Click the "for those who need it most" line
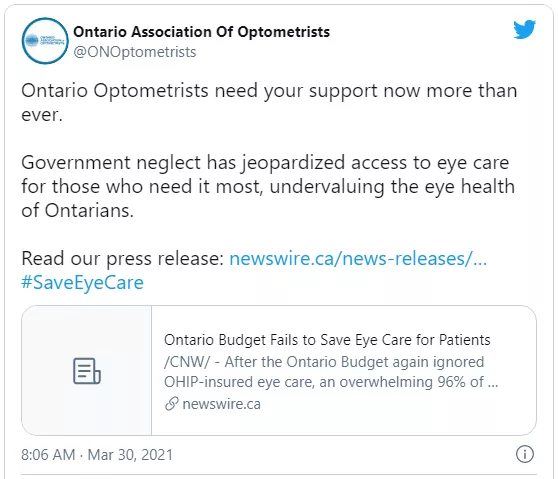The width and height of the screenshot is (558, 479). 268,186
